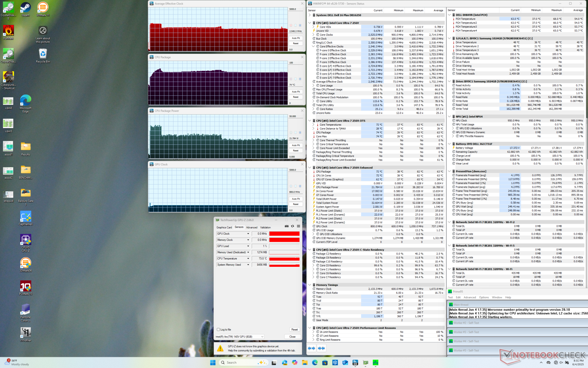Click the GPU-Z screenshot camera icon
588x368 pixels.
(287, 226)
